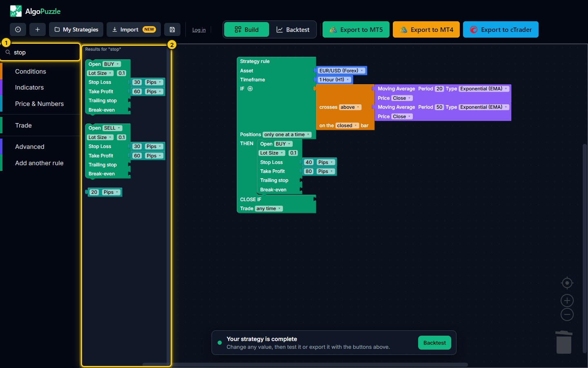Image resolution: width=588 pixels, height=368 pixels.
Task: Center the workspace using the crosshair icon
Action: click(567, 283)
